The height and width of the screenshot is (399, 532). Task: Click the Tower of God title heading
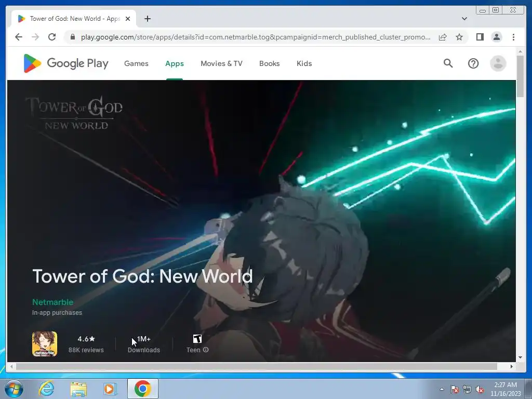click(x=142, y=276)
